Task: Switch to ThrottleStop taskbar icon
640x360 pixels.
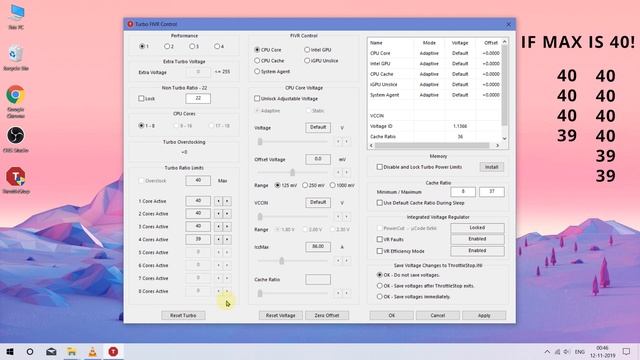Action: tap(113, 351)
